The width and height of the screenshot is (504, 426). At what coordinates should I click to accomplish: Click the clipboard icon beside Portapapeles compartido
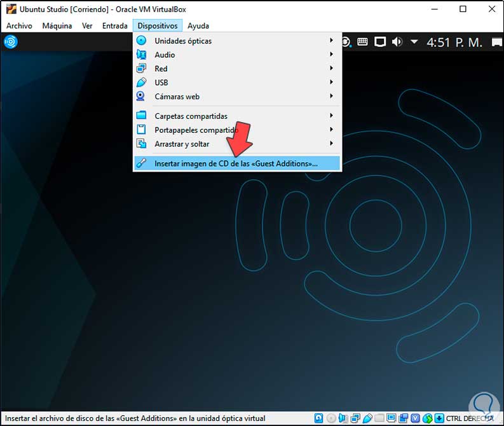[x=142, y=129]
